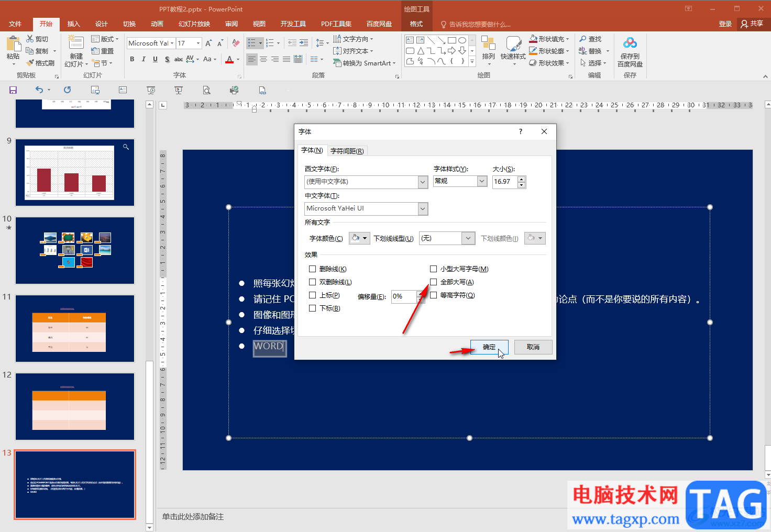Pick a Font color (字体颜色) in dialog

(359, 238)
